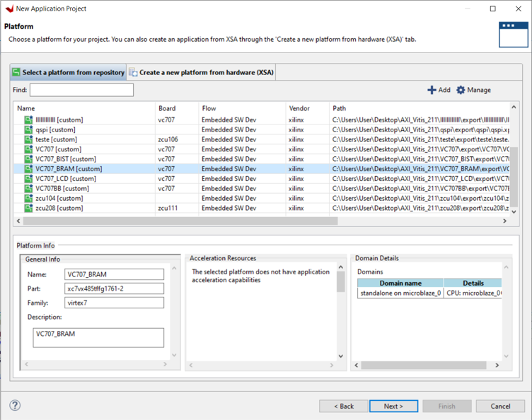This screenshot has width=532, height=420.
Task: Click the VC707_BIST [custom] platform icon
Action: pos(28,159)
